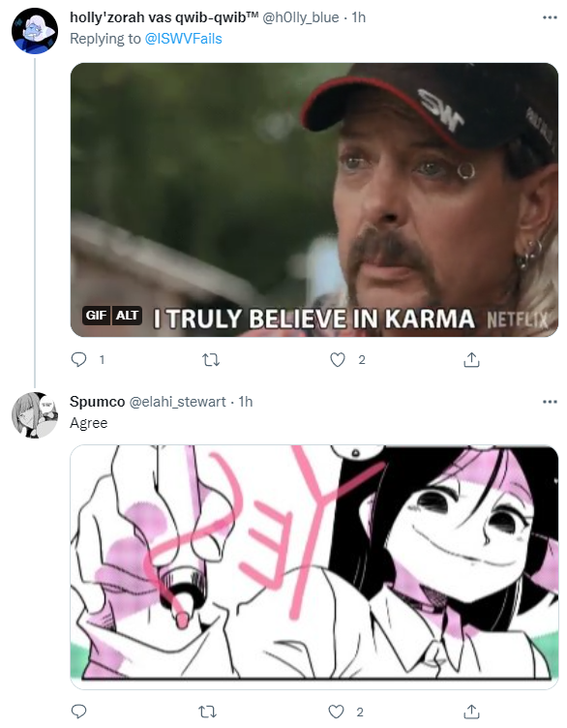
Task: View holly'zorah's profile avatar
Action: (x=34, y=31)
